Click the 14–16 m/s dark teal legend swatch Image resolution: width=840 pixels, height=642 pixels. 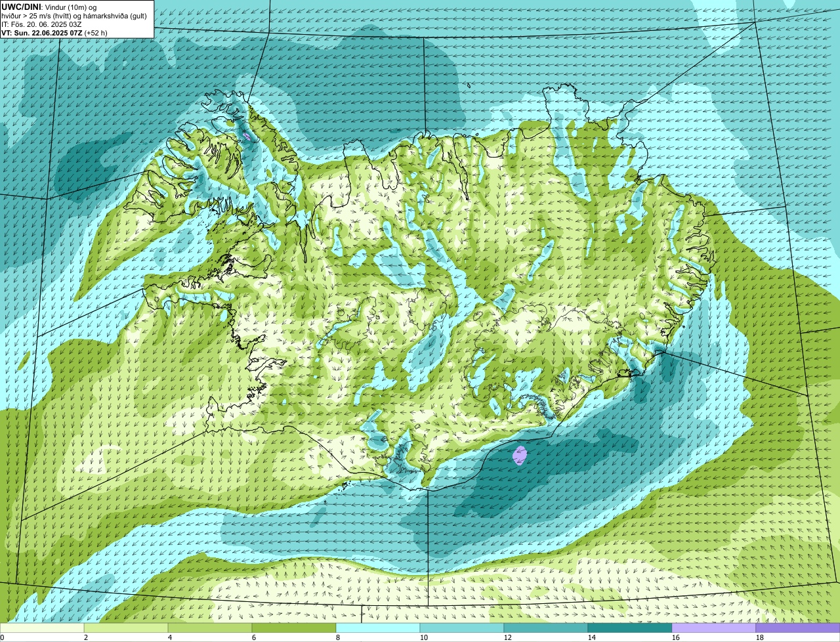pos(630,628)
